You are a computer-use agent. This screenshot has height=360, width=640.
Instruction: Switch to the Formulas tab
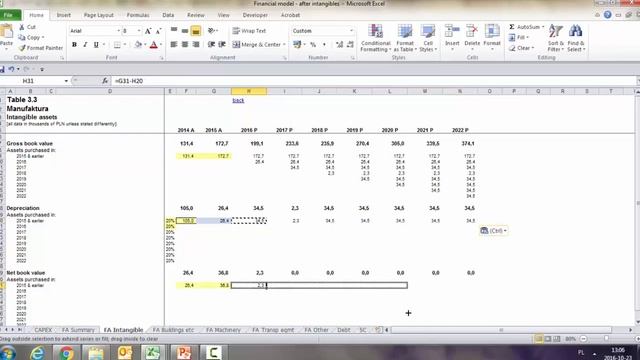pos(138,15)
